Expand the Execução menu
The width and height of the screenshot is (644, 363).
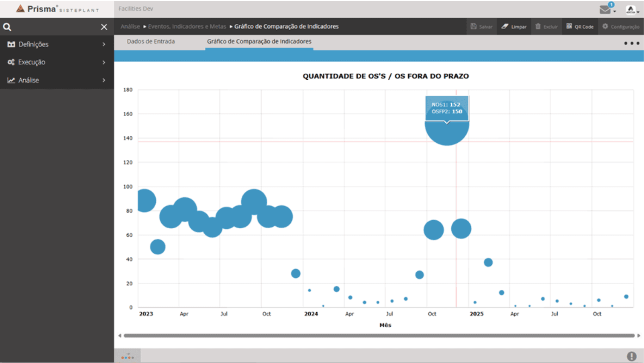(x=56, y=62)
